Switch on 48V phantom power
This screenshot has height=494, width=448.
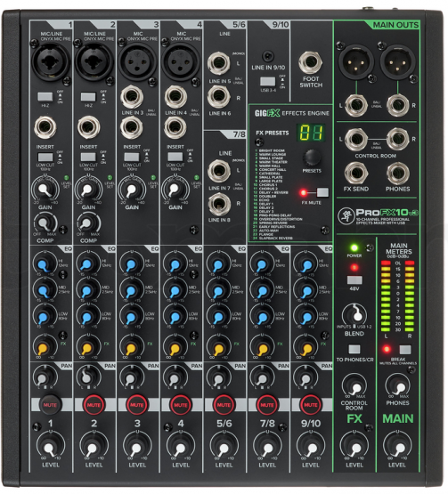click(354, 279)
